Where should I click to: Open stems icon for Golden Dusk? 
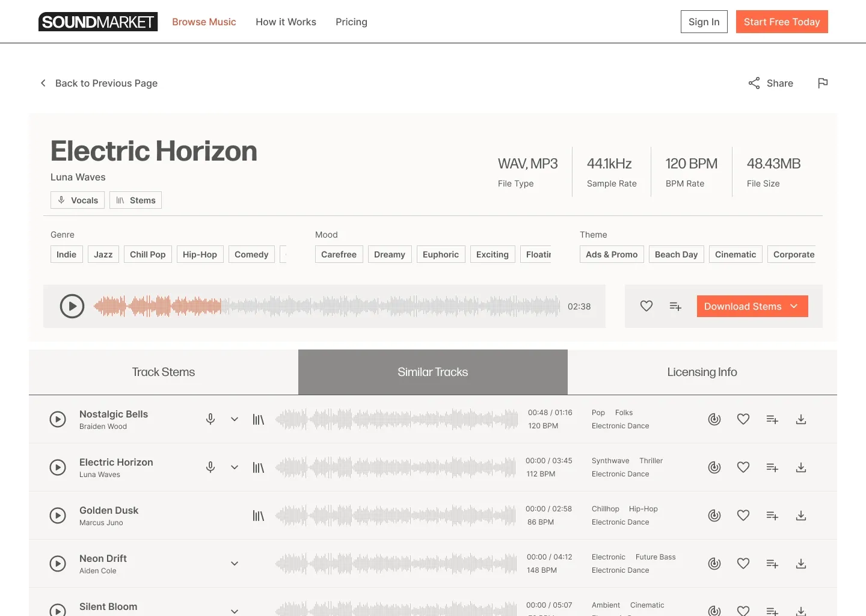coord(259,516)
